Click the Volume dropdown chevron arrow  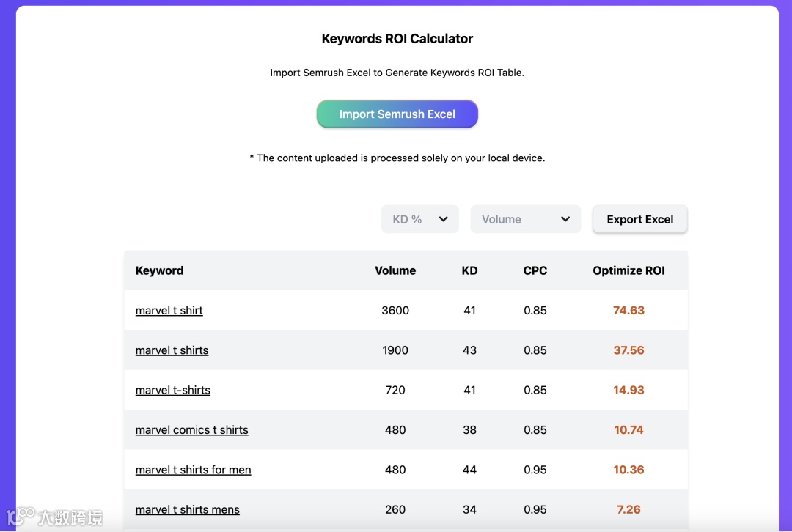(565, 219)
